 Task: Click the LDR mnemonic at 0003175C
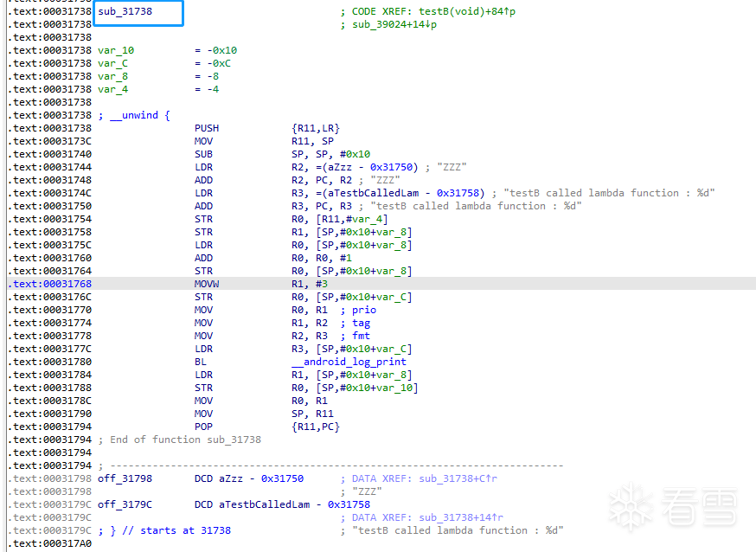click(203, 246)
